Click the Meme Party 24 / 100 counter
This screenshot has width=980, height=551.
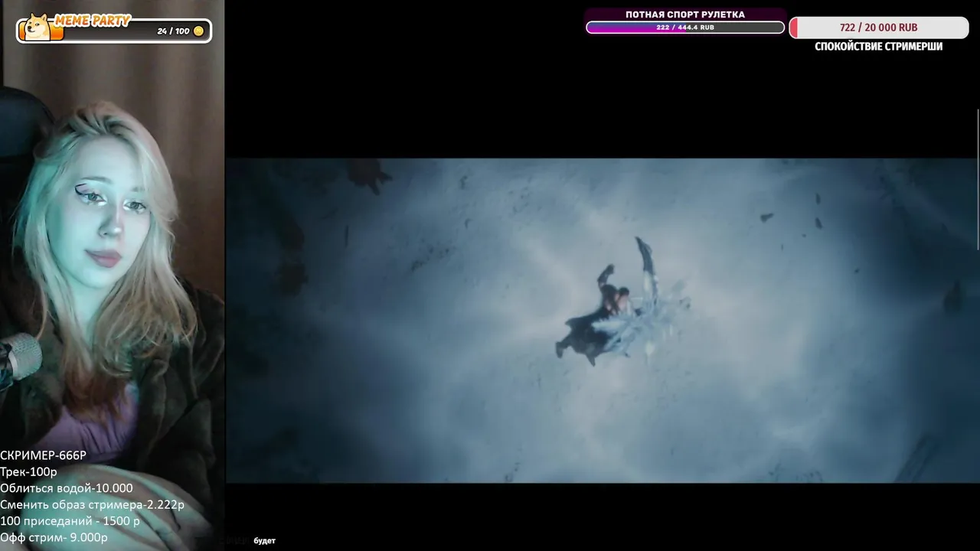coord(173,31)
